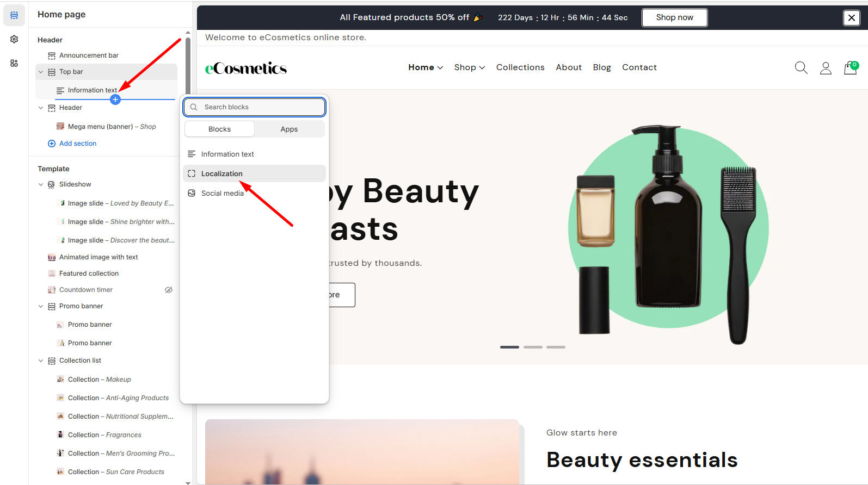
Task: Select Information text in block picker
Action: pos(255,154)
